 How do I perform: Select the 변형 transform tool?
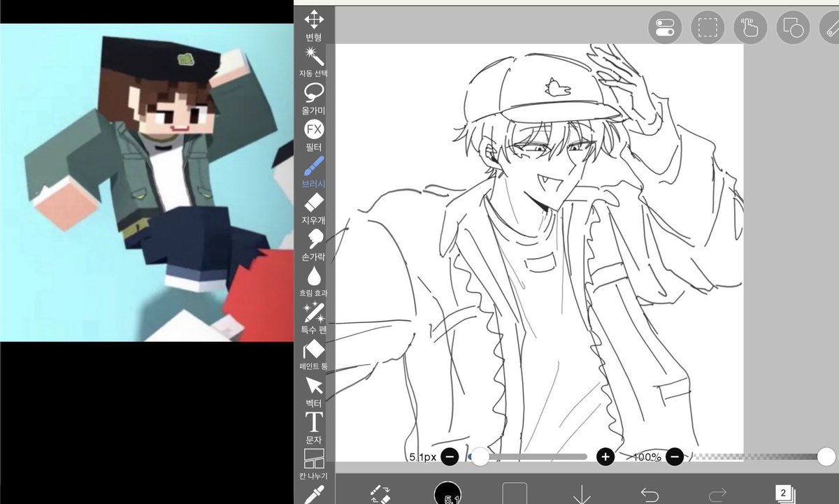coord(314,25)
